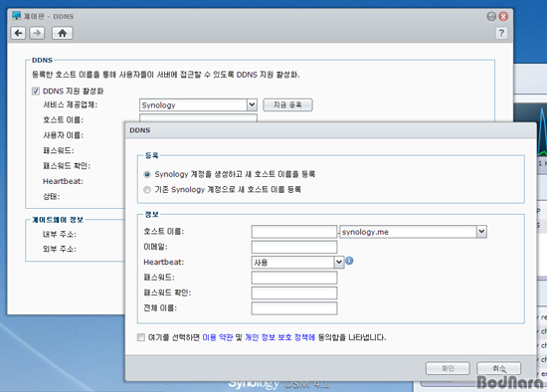Viewport: 547px width, 392px height.
Task: Click the 취소 button
Action: click(x=499, y=368)
